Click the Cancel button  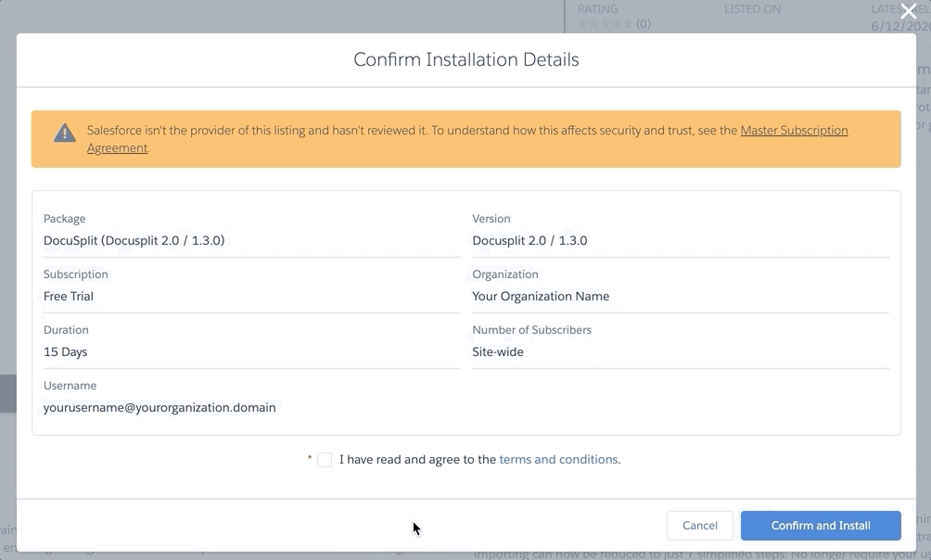[x=699, y=526]
